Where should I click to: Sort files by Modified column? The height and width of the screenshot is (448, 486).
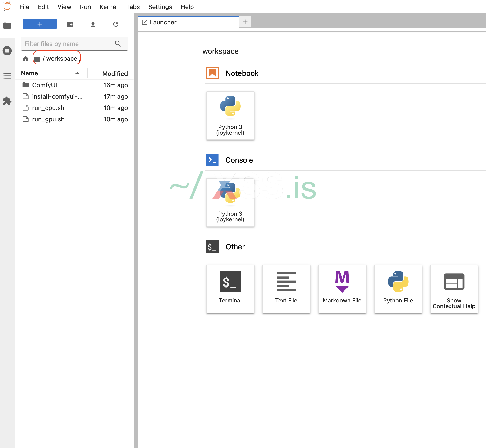[x=115, y=73]
